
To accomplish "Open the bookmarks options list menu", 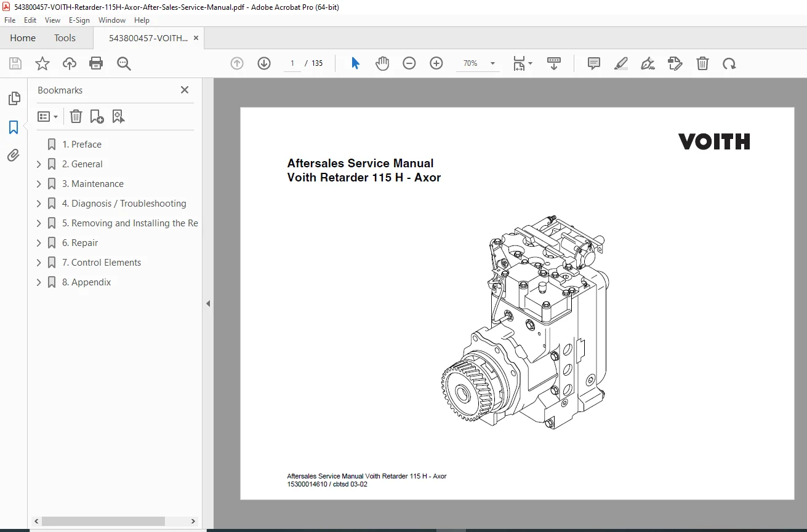I will 47,116.
